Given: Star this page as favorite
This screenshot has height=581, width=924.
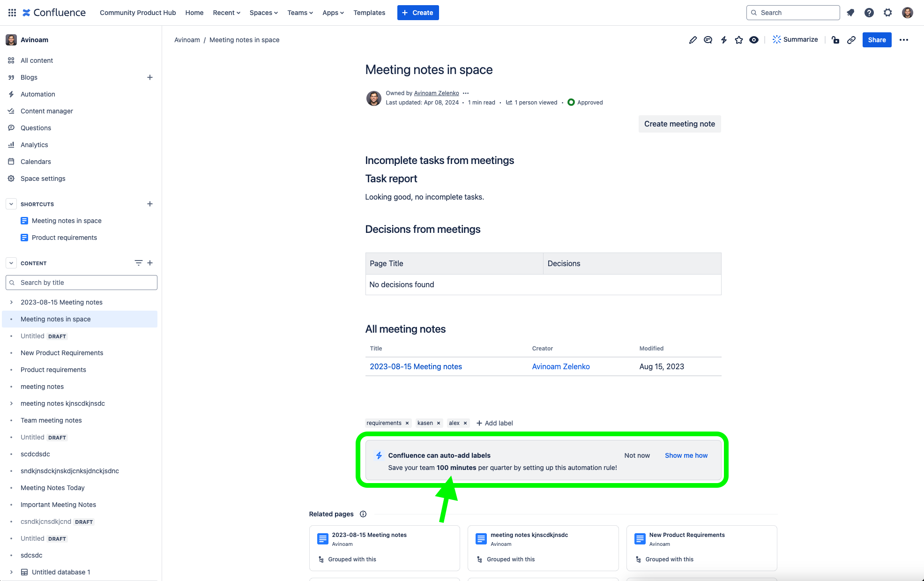Looking at the screenshot, I should pyautogui.click(x=739, y=40).
